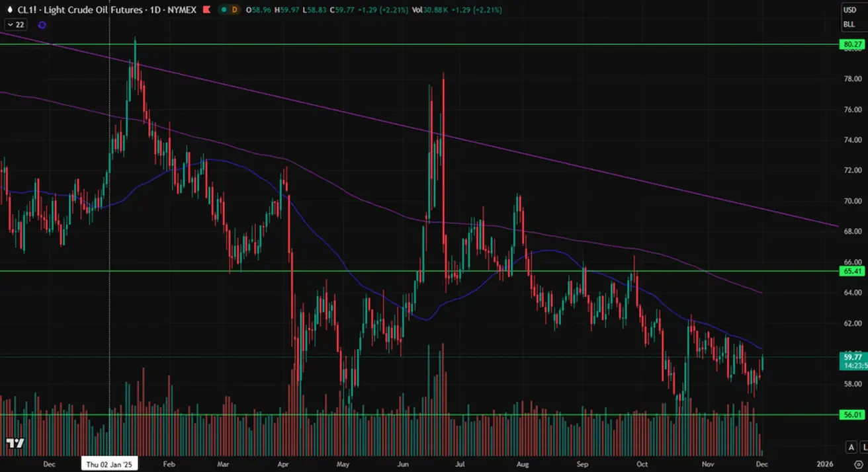Screen dimensions: 868x472
Task: Click the orange D delayed-data badge
Action: [x=236, y=10]
